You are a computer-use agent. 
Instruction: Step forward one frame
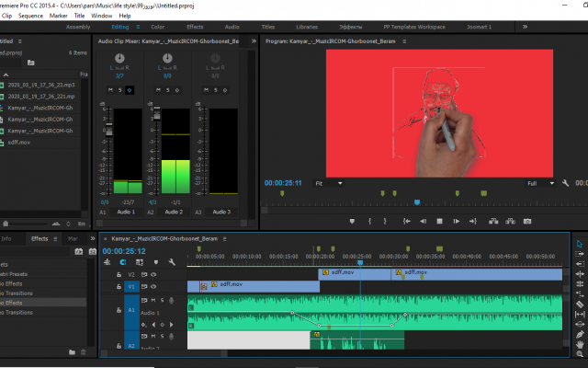coord(456,221)
